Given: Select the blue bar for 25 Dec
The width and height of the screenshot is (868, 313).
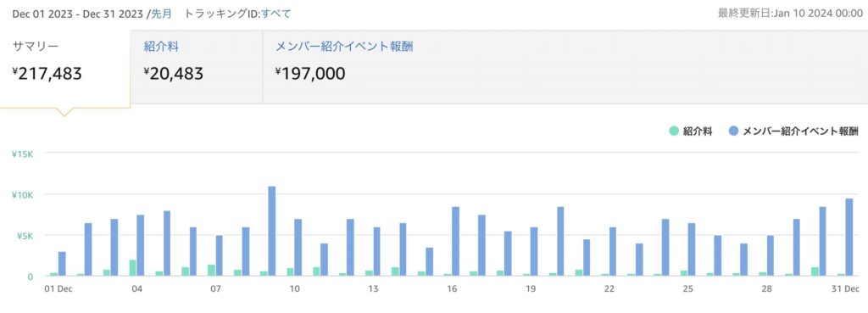Looking at the screenshot, I should (x=692, y=249).
